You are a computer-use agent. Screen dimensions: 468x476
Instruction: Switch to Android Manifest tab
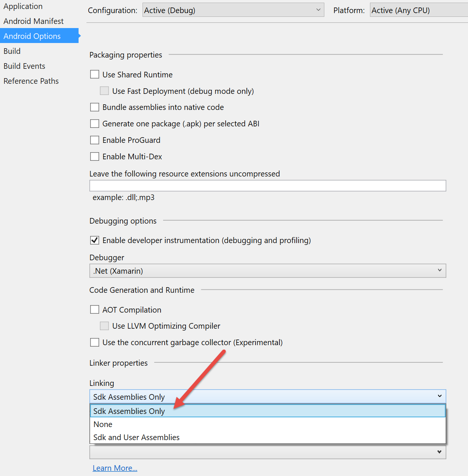[34, 21]
